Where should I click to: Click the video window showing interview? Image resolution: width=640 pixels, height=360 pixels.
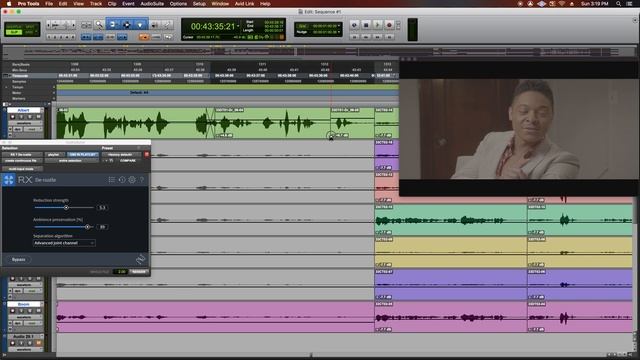click(x=519, y=129)
